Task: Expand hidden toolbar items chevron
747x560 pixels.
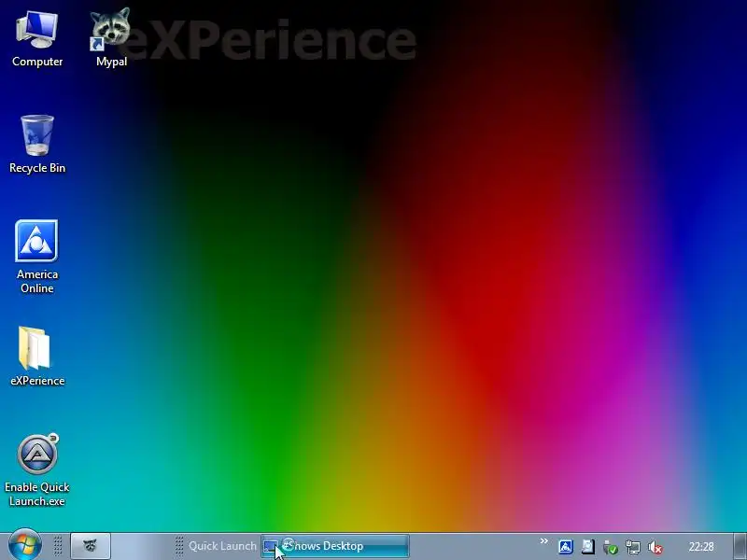Action: (x=543, y=541)
